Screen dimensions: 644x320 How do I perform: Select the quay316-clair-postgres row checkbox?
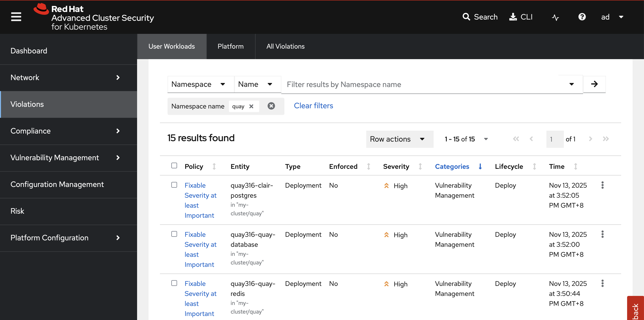[174, 185]
